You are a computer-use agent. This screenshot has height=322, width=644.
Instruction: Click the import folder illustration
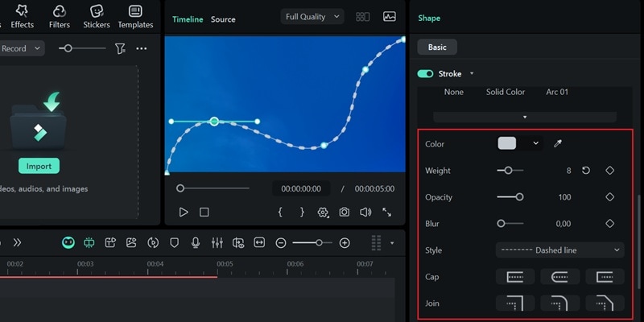(38, 122)
